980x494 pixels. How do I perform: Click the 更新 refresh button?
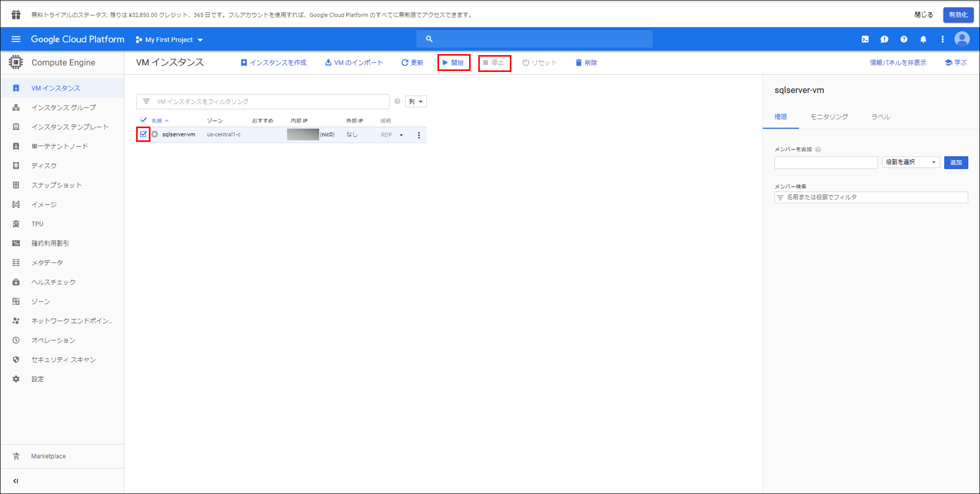[412, 63]
